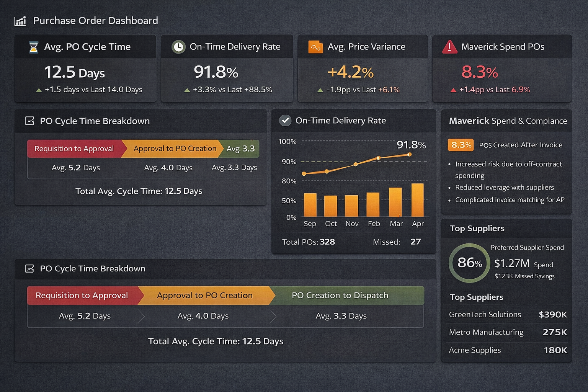Screen dimensions: 588x392
Task: Open the Approval to PO Creation stage
Action: pyautogui.click(x=204, y=295)
